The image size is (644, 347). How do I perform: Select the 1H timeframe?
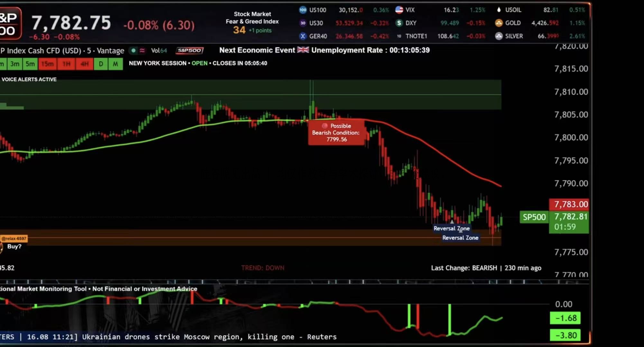coord(66,64)
